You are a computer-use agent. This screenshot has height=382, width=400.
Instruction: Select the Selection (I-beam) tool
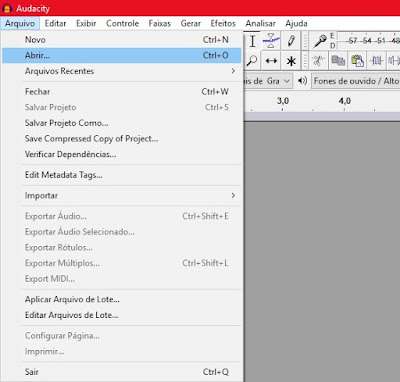[252, 41]
